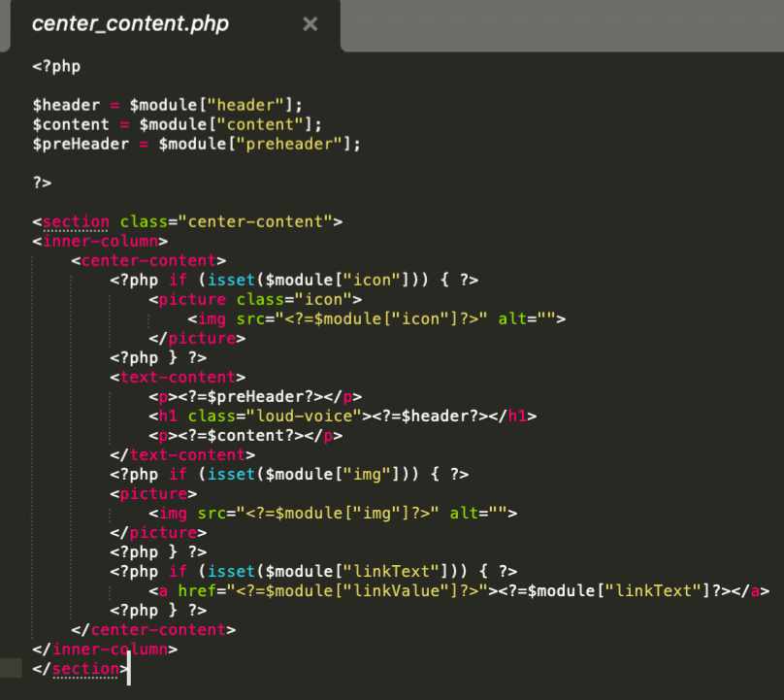Click the opening inner-column tag
Image resolution: width=784 pixels, height=700 pixels.
(100, 241)
